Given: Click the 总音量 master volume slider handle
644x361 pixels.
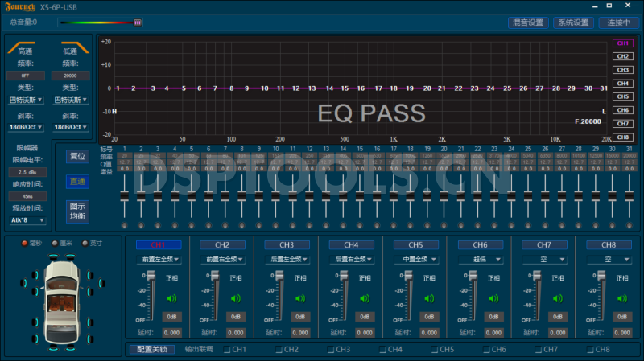Looking at the screenshot, I should [137, 23].
